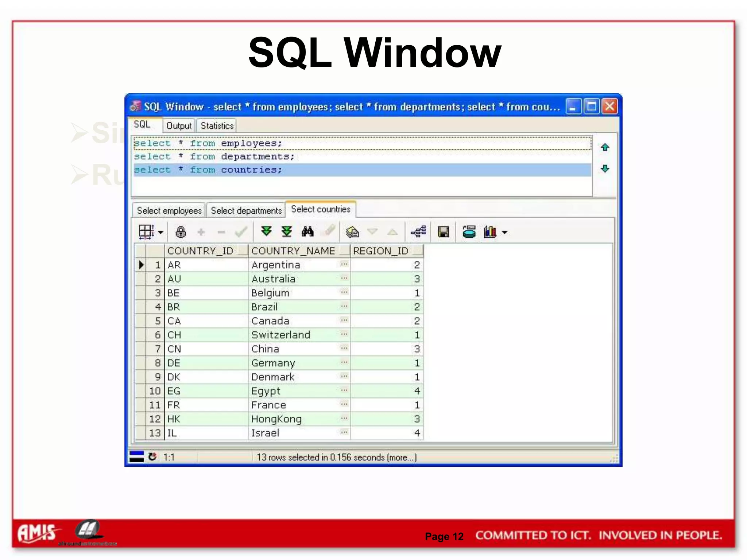Image resolution: width=747 pixels, height=560 pixels.
Task: Click COUNTRY_NAME column header
Action: tap(293, 251)
